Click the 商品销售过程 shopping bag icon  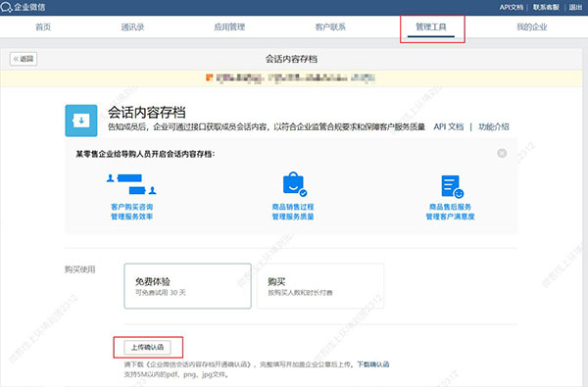click(294, 184)
